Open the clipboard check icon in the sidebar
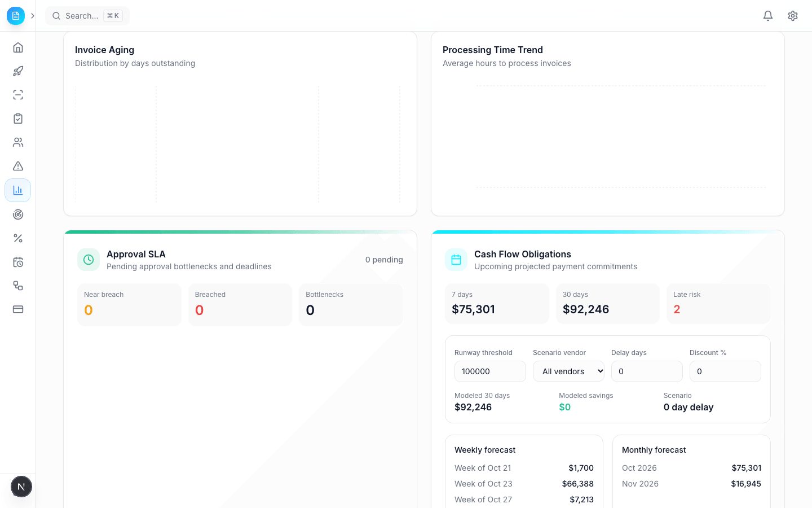This screenshot has width=812, height=508. coord(18,119)
